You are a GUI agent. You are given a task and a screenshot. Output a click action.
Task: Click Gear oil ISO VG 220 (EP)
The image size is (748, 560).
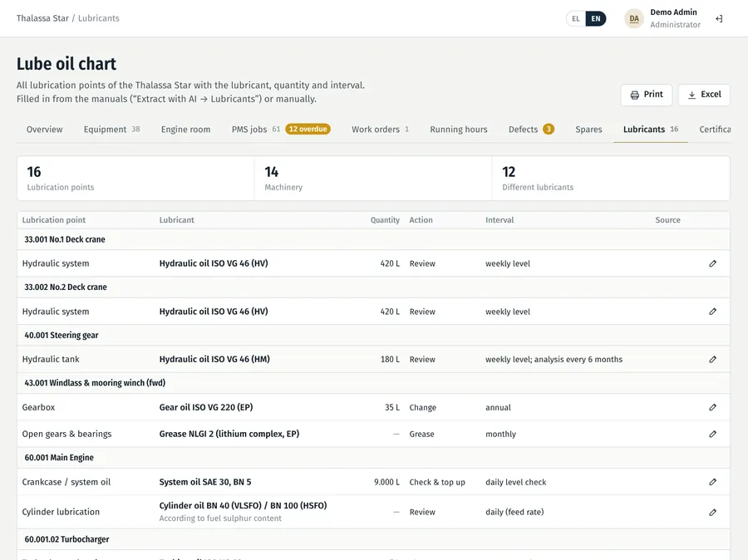[x=206, y=407]
